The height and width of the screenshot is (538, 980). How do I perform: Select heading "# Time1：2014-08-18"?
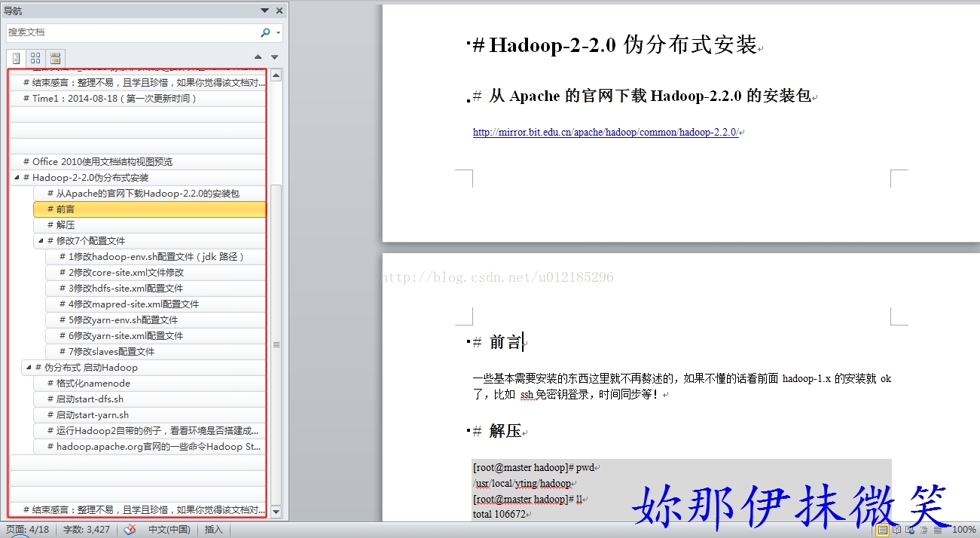138,98
